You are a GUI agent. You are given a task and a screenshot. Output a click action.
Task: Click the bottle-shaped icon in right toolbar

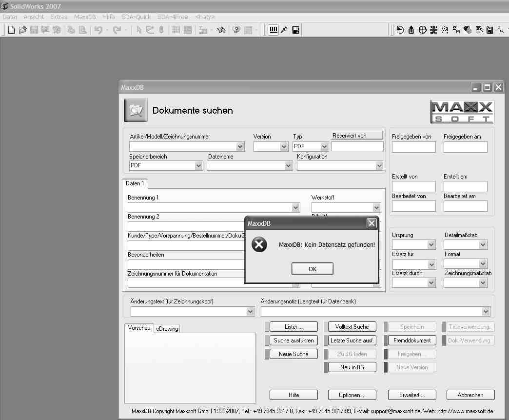[x=411, y=30]
